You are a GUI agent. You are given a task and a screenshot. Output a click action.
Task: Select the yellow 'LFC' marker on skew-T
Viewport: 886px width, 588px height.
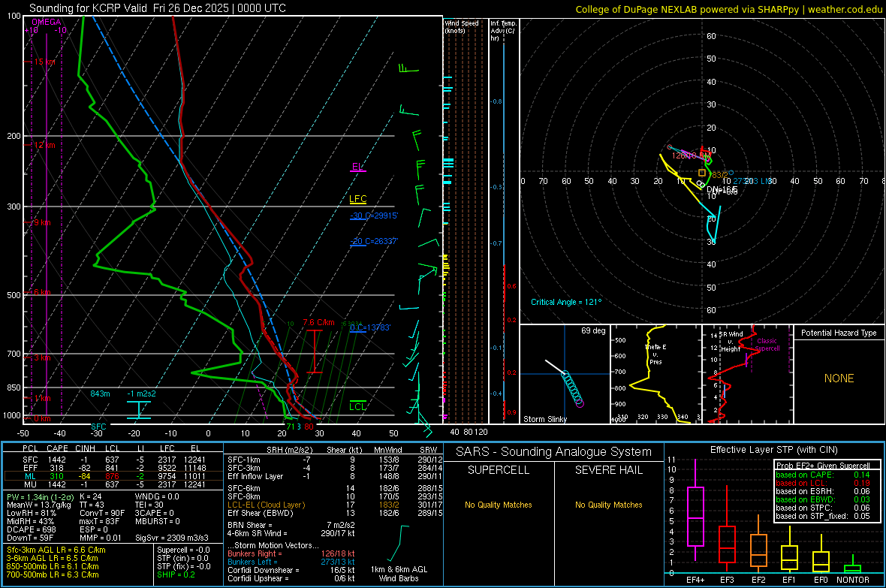pyautogui.click(x=357, y=198)
